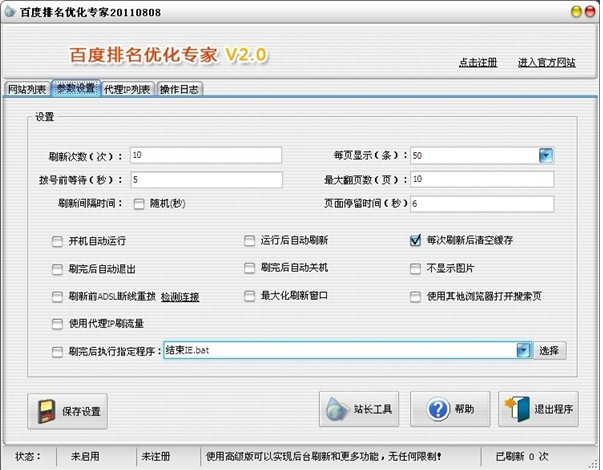Click the 使用高级版 status bar message
603x470 pixels.
click(x=323, y=457)
